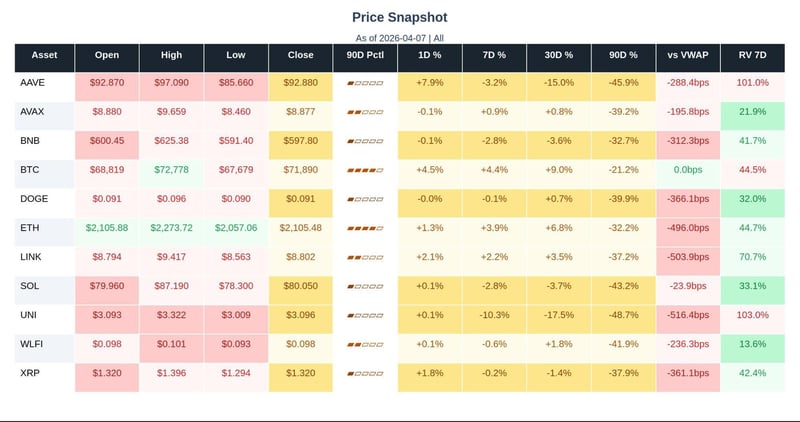Image resolution: width=800 pixels, height=422 pixels.
Task: Click the 90D percentile bar for SOL
Action: pyautogui.click(x=364, y=286)
